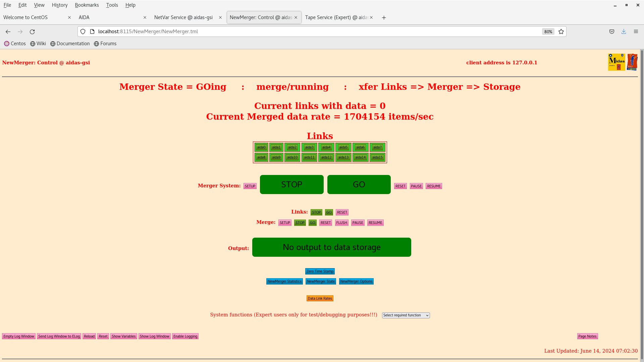
Task: Select required function from system dropdown
Action: pos(406,315)
